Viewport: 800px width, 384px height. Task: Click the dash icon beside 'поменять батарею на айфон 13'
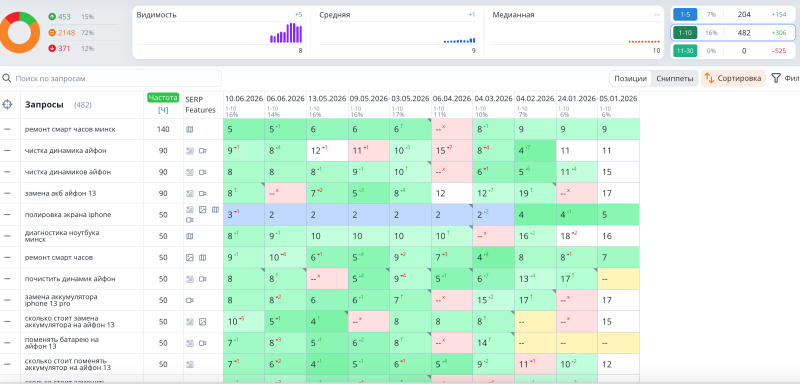pyautogui.click(x=7, y=343)
